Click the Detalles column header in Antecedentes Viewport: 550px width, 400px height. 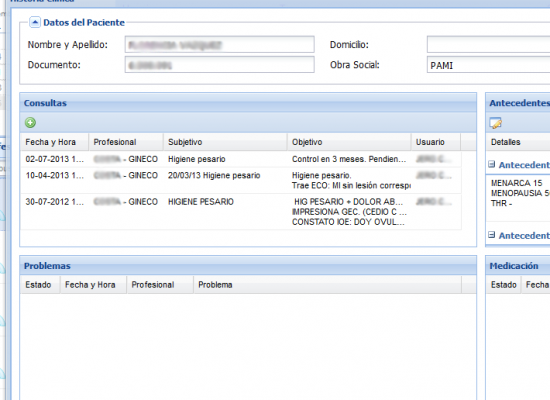[x=518, y=142]
